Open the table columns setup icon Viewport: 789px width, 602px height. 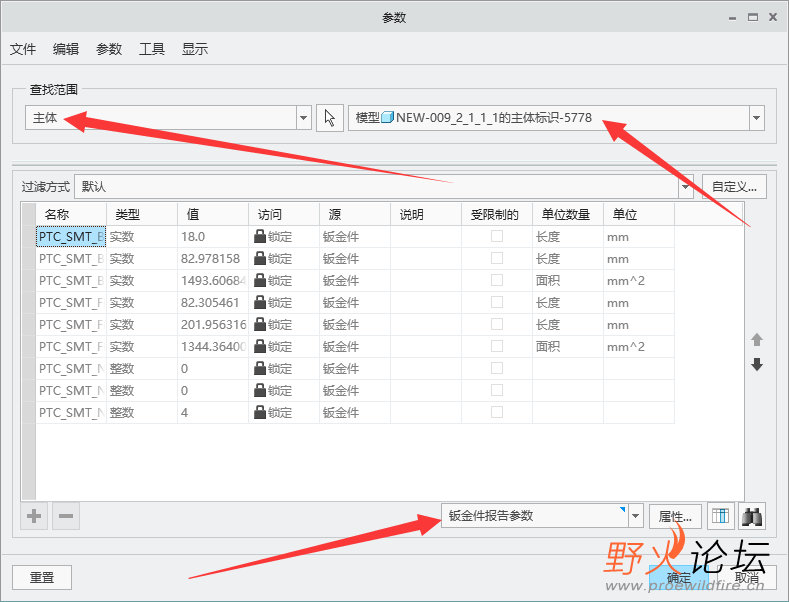coord(721,516)
